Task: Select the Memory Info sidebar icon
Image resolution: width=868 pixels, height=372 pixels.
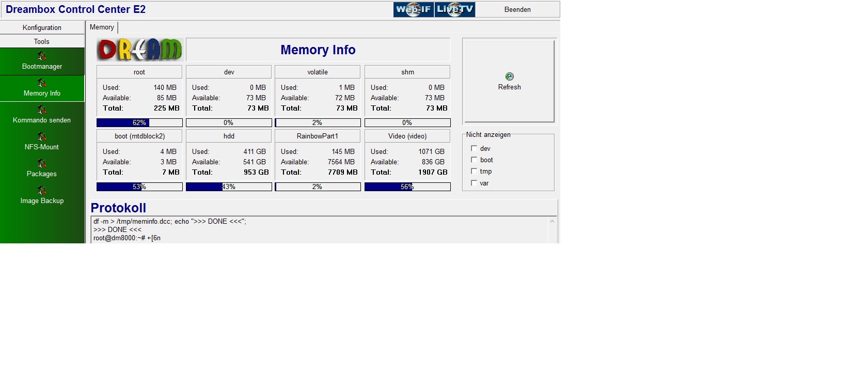Action: 42,83
